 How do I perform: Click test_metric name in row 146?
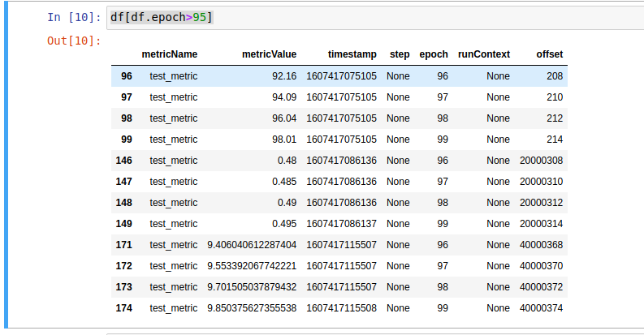pyautogui.click(x=174, y=161)
